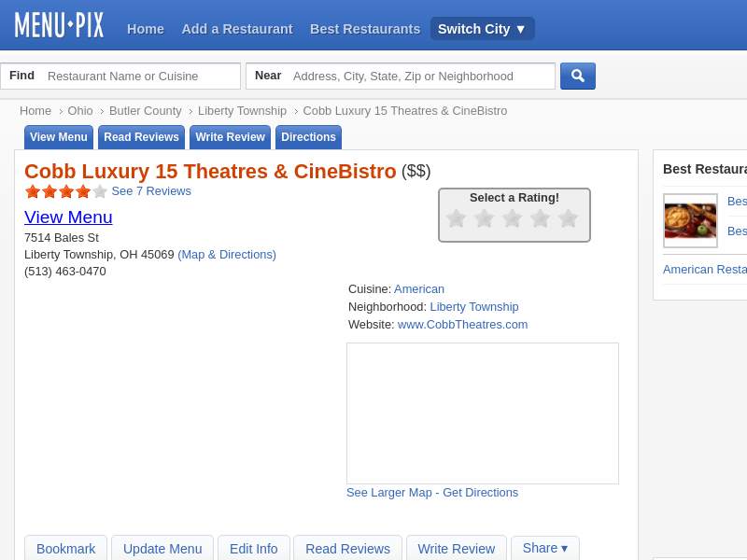The width and height of the screenshot is (747, 560).
Task: Click Ohio in the breadcrumb
Action: pos(80,111)
